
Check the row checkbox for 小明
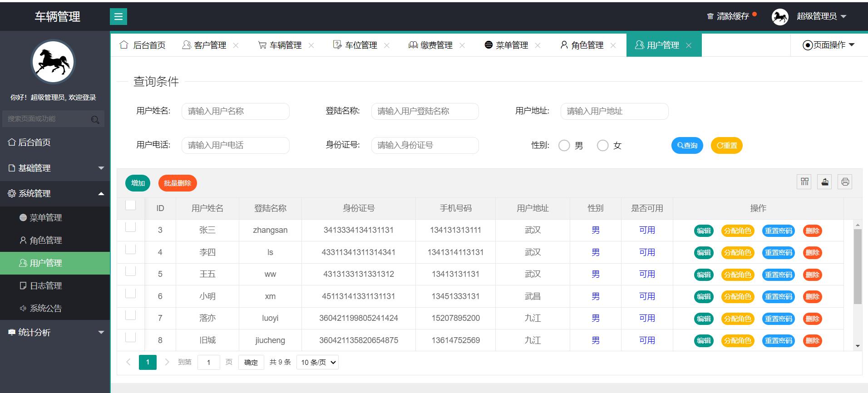130,293
